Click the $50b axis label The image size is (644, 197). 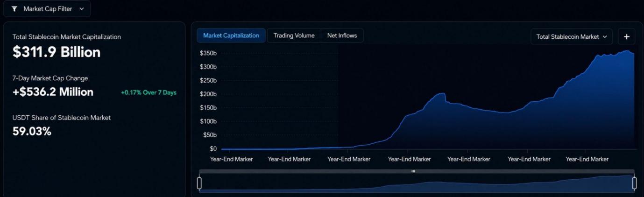click(210, 135)
